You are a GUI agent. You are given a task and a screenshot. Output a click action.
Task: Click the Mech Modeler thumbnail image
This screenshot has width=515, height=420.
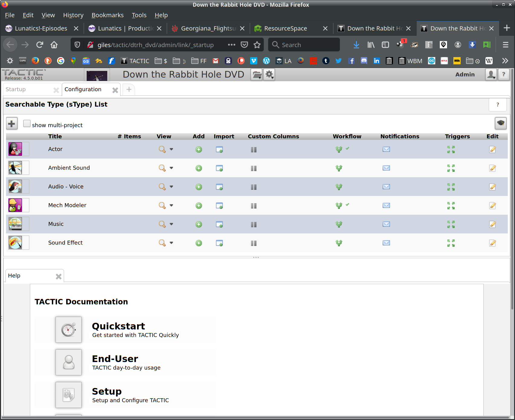point(15,205)
